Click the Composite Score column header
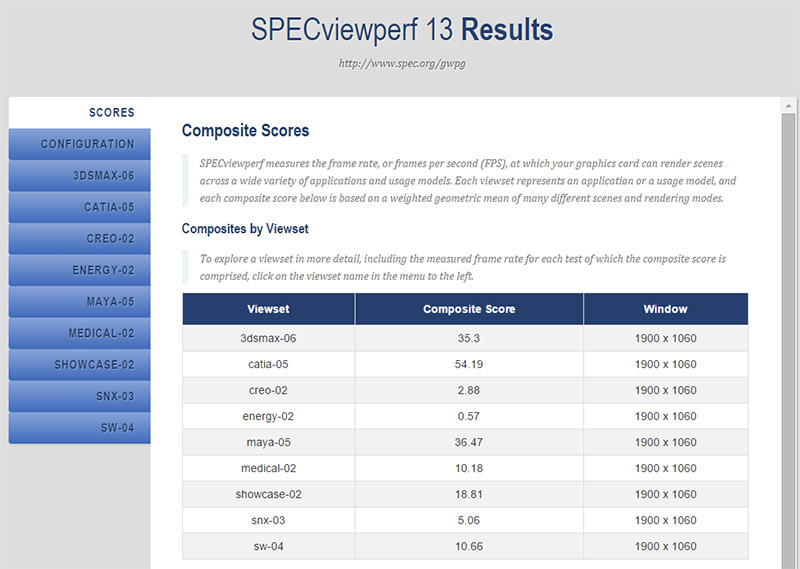Screen dimensions: 800x569 pos(469,309)
